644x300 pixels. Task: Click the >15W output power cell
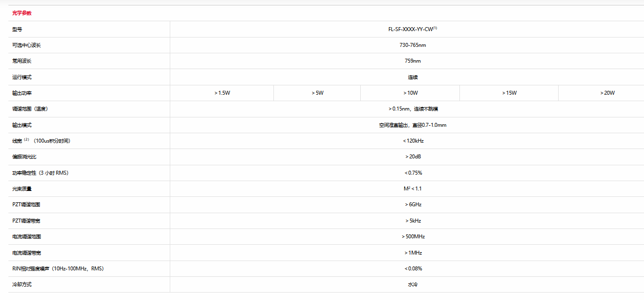(x=509, y=93)
